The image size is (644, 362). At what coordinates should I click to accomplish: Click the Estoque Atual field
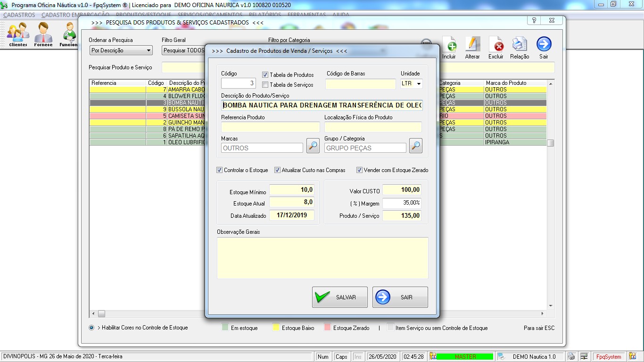(292, 202)
